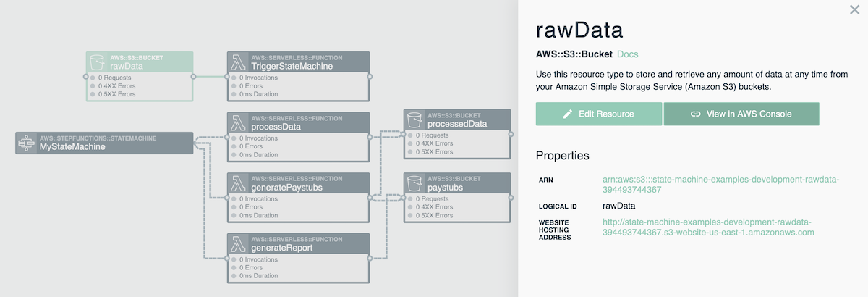Click generateReport's 0ms Duration metric
This screenshot has height=297, width=868.
[258, 276]
